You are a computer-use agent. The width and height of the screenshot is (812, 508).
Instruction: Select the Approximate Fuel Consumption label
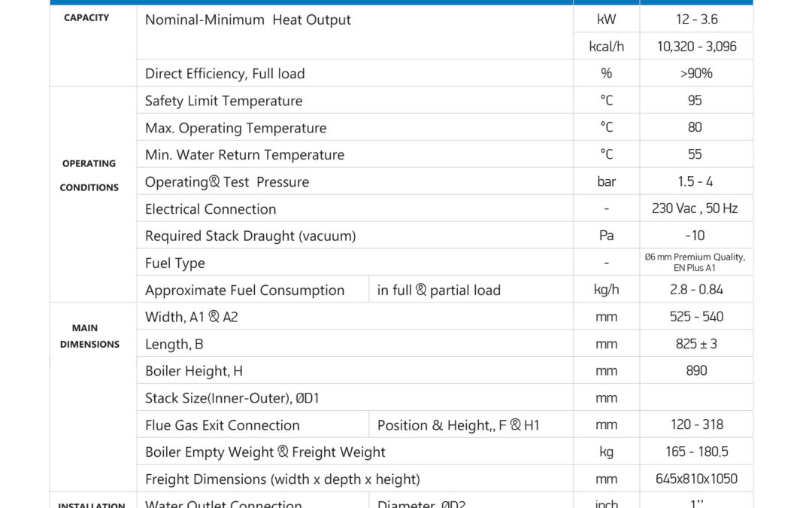pyautogui.click(x=244, y=291)
